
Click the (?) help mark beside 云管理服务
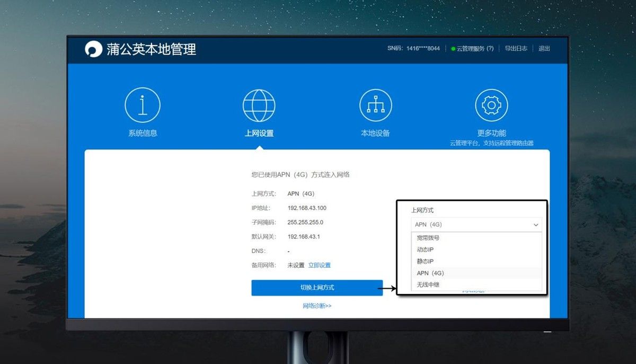tap(490, 49)
